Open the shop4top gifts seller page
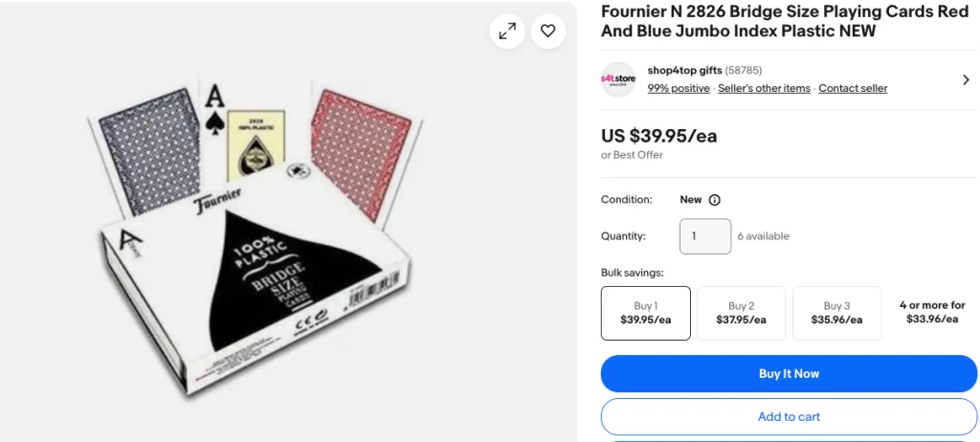Screen dimensions: 980x442 tap(684, 71)
